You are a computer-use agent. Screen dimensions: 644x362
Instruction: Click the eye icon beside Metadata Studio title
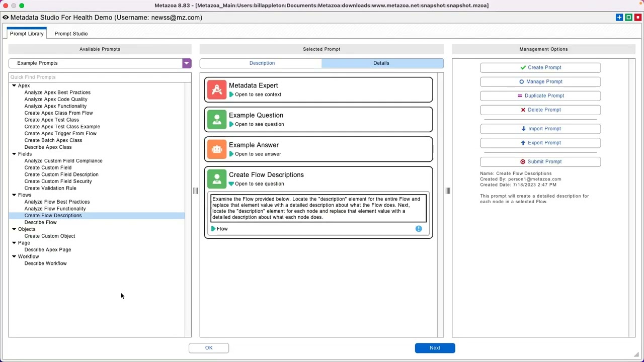coord(6,18)
